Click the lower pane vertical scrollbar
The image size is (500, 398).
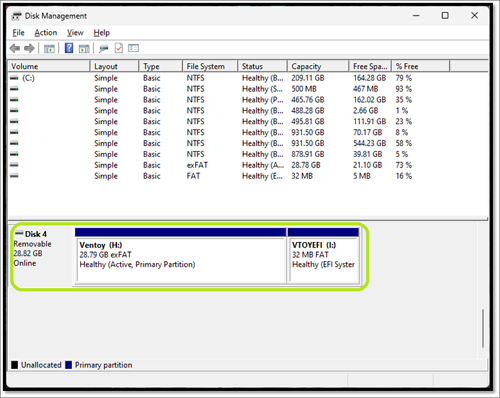[x=483, y=328]
